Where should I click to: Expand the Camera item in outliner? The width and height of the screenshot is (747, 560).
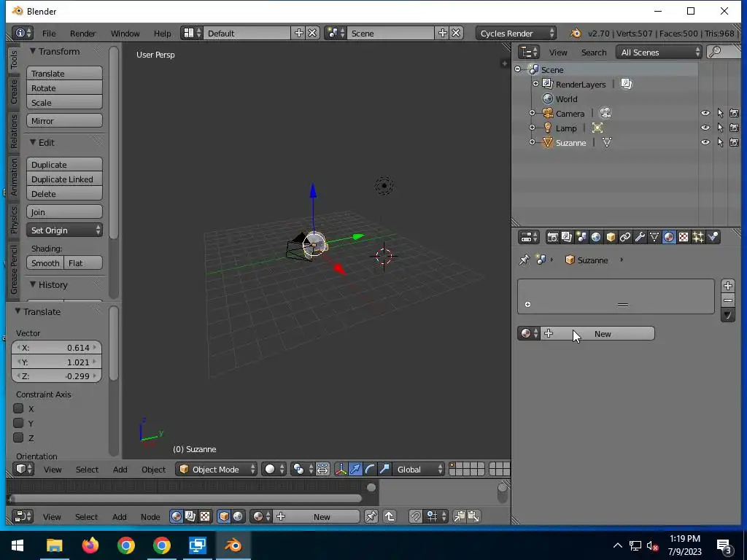click(532, 113)
